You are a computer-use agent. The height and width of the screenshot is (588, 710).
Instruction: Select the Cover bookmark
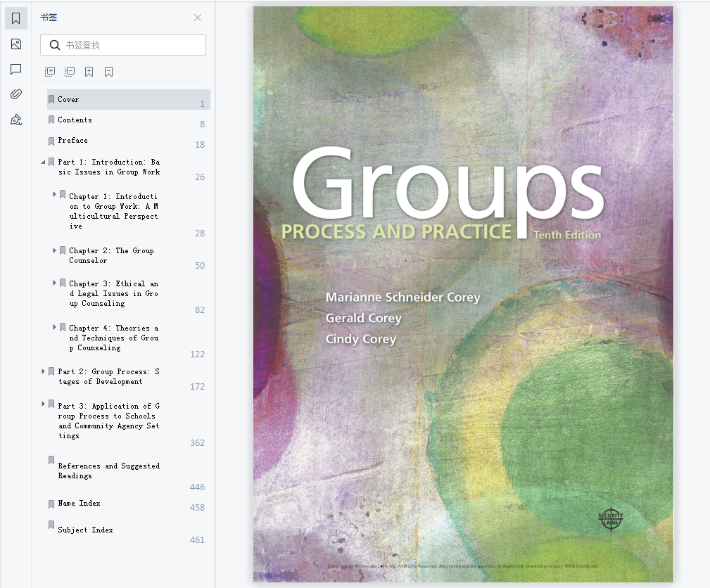(x=129, y=99)
